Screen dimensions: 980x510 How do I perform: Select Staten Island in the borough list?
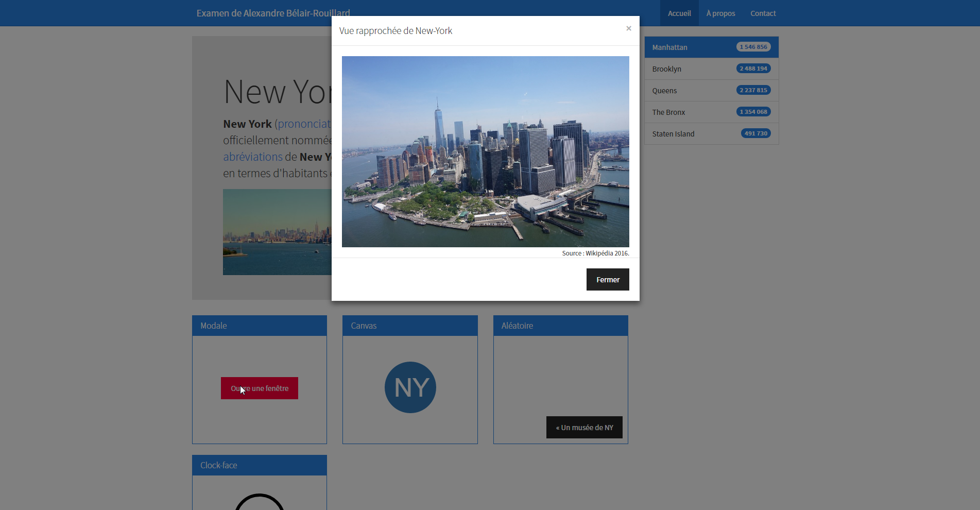click(x=711, y=133)
